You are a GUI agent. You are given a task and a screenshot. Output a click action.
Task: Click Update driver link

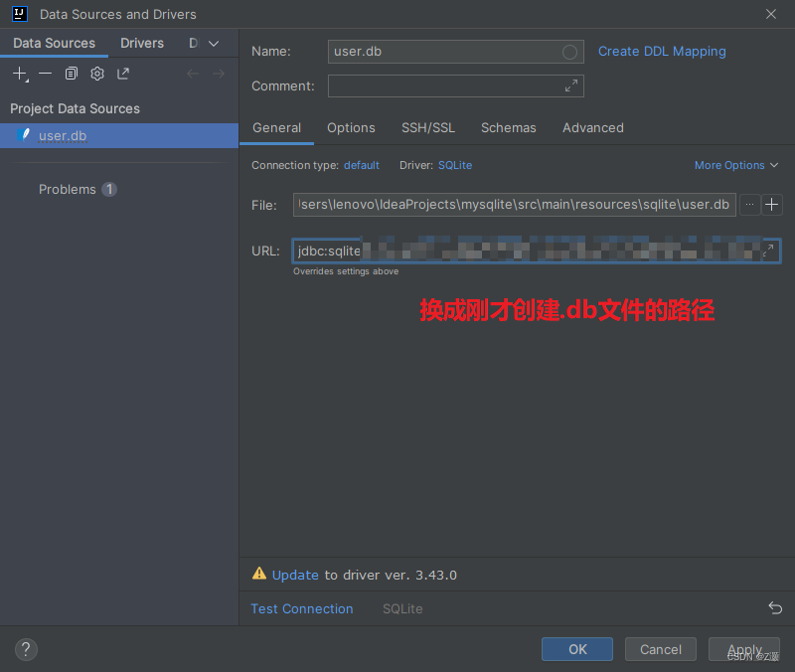tap(295, 576)
